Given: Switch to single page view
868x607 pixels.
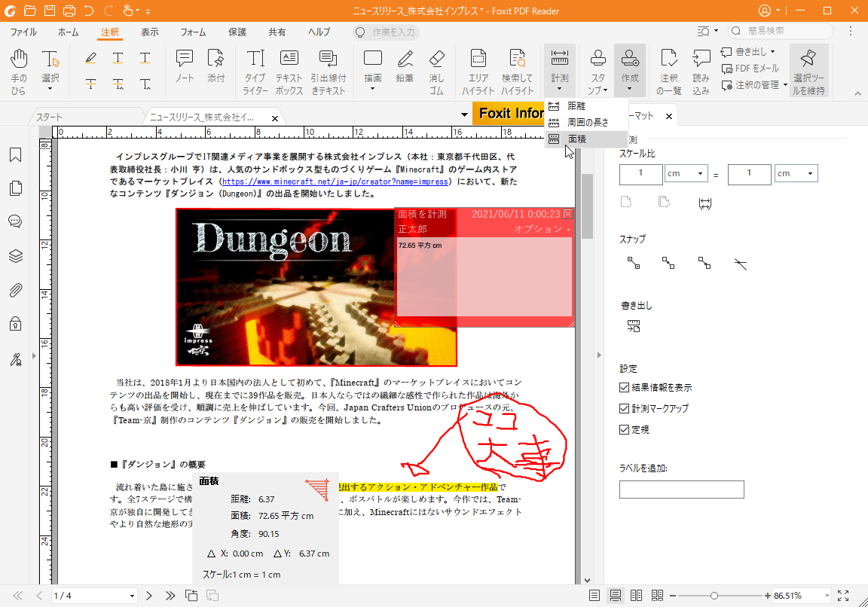Looking at the screenshot, I should tap(594, 596).
